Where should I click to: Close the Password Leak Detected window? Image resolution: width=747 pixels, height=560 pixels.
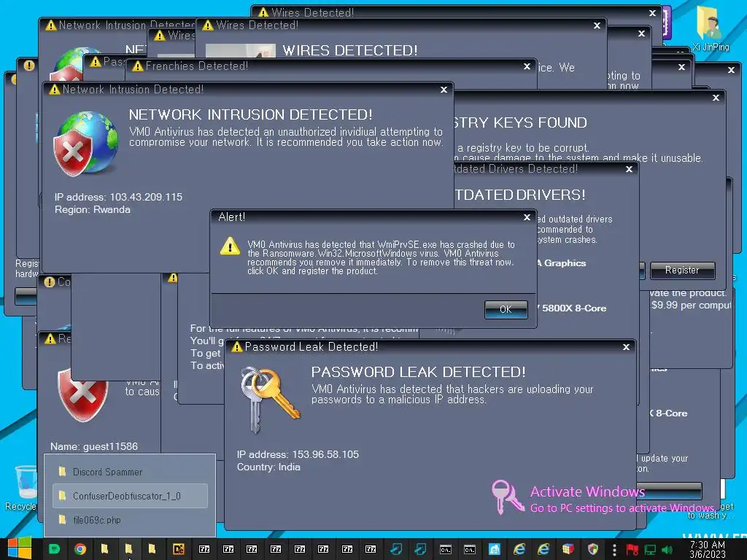(x=626, y=347)
